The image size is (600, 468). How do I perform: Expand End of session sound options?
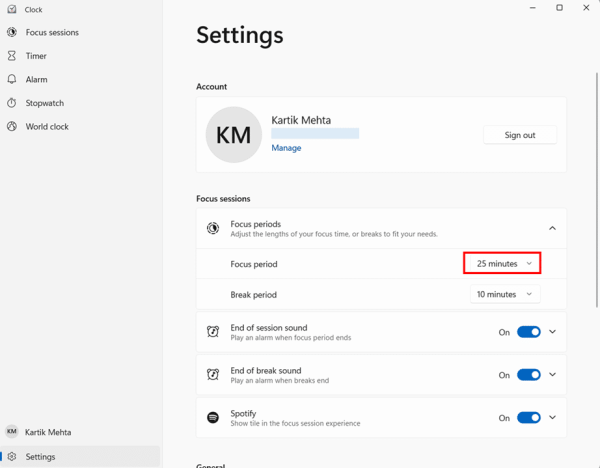coord(552,331)
